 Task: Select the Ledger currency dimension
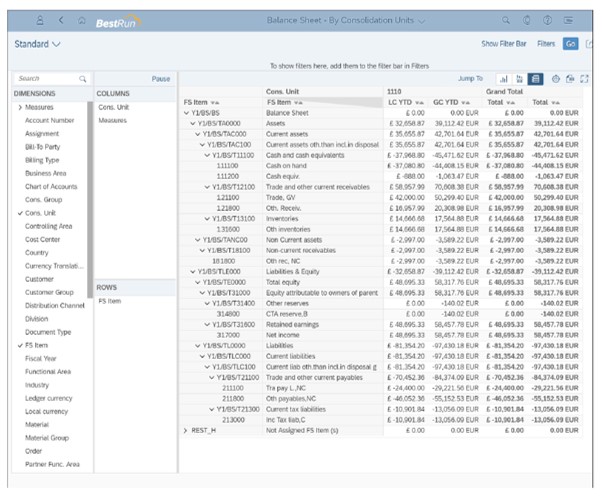(48, 398)
